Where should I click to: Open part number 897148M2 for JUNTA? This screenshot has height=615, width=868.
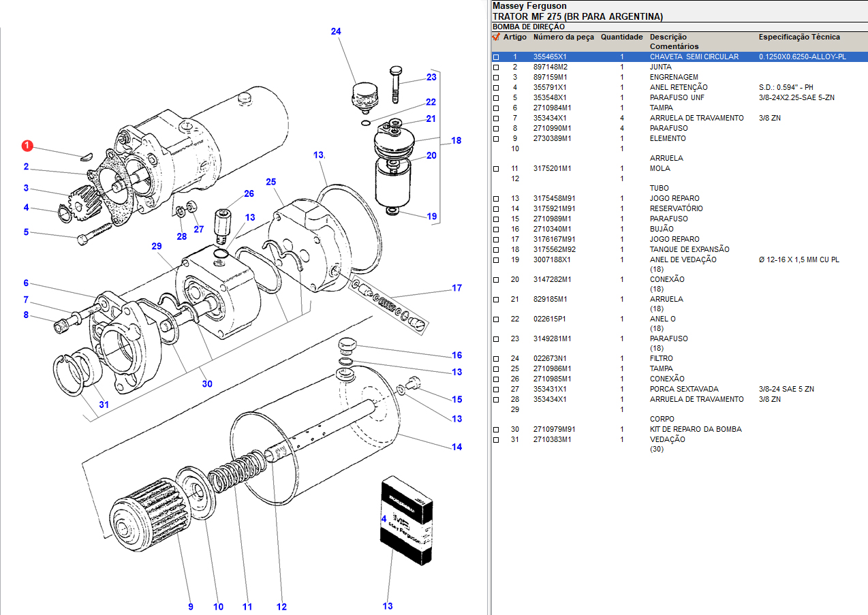[550, 67]
